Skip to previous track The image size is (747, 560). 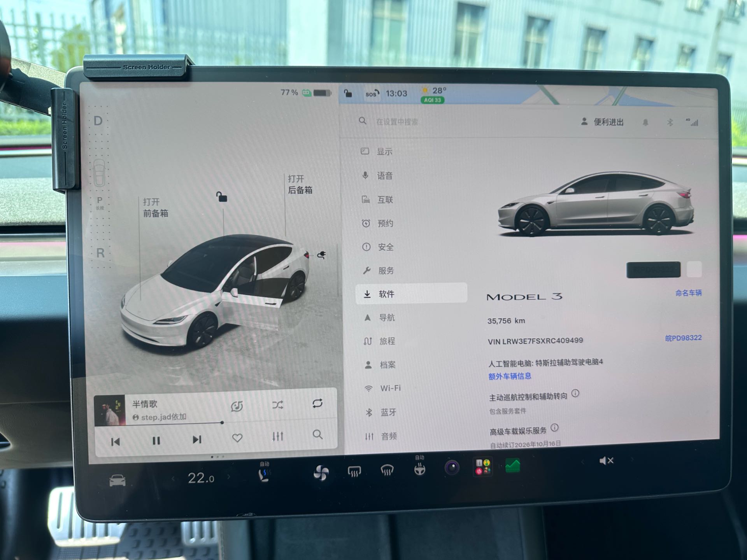(x=116, y=442)
